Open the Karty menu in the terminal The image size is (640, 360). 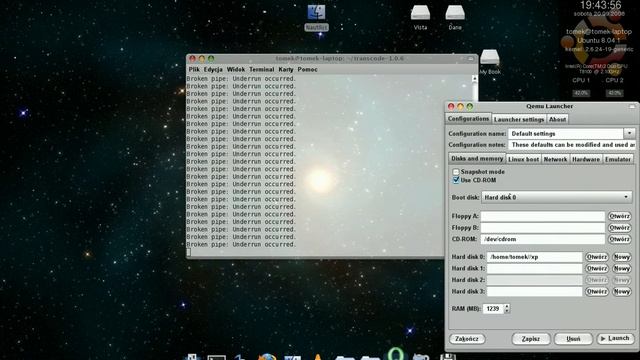click(286, 69)
